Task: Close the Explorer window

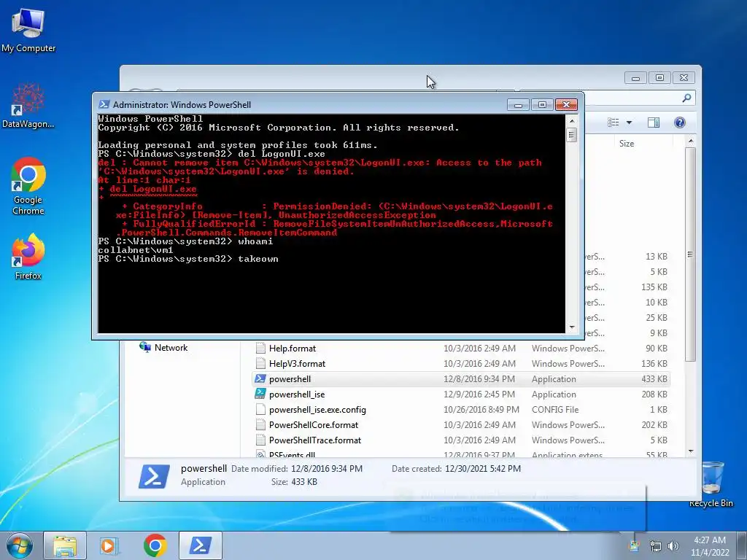Action: pos(684,77)
